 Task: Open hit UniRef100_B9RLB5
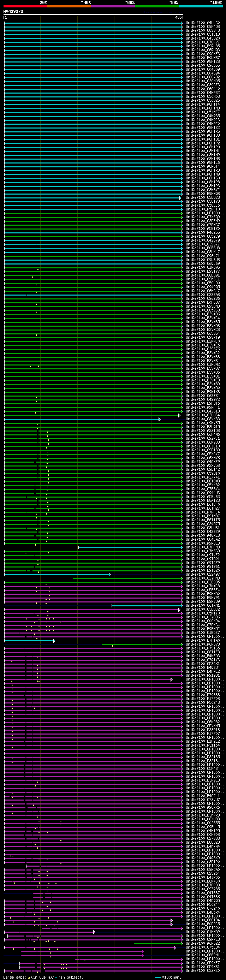[x=203, y=46]
